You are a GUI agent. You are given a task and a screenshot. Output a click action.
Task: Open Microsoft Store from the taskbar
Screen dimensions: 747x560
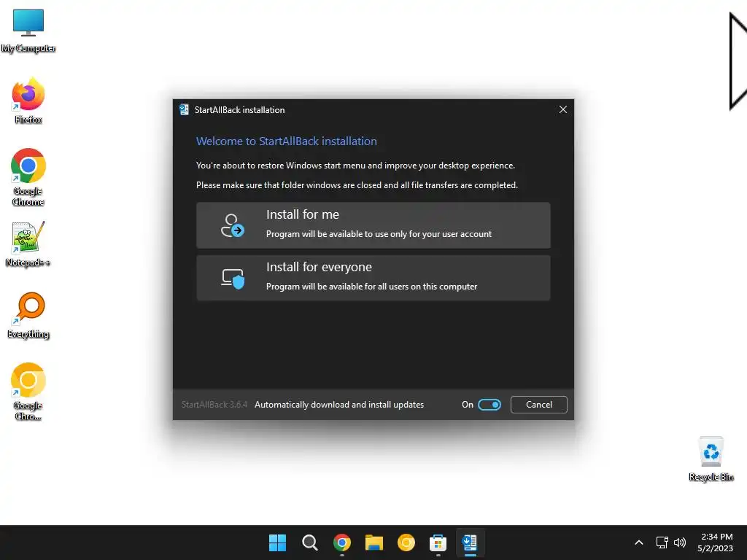point(438,542)
